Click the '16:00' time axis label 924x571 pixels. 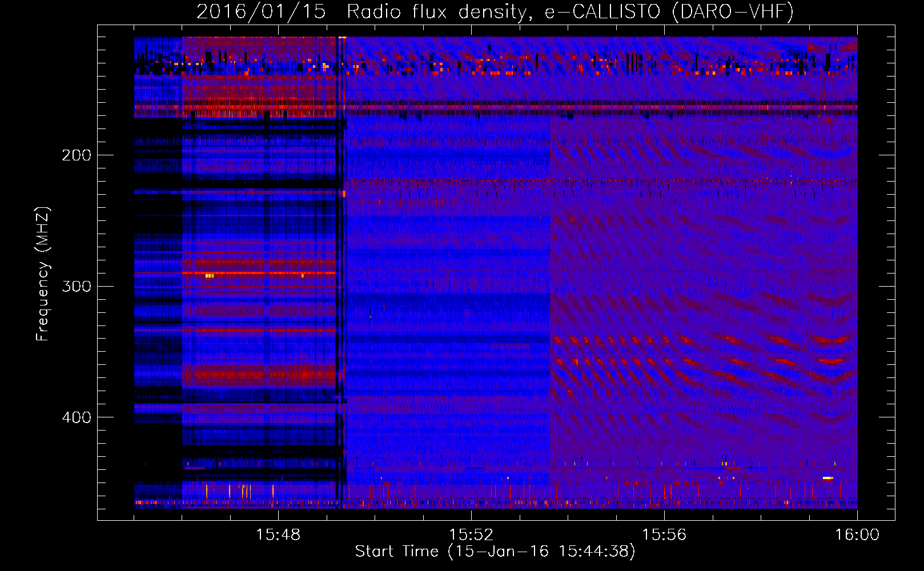(857, 535)
